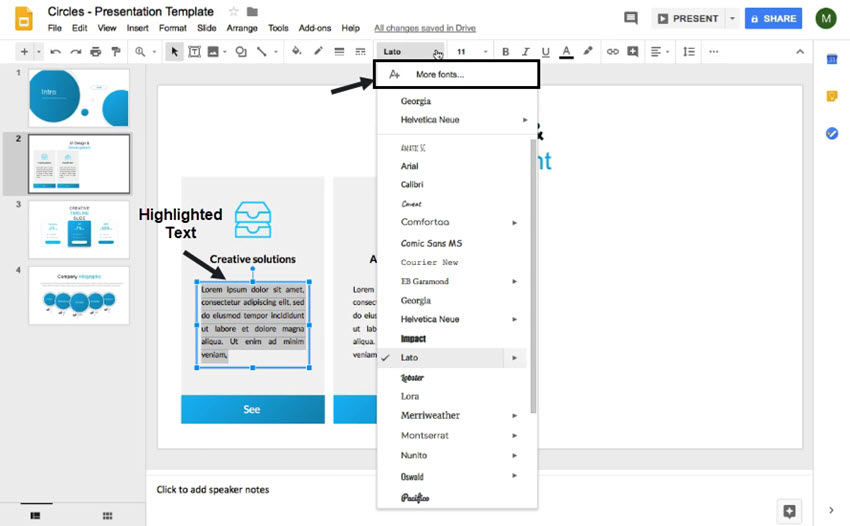
Task: Select Arial font
Action: click(x=409, y=166)
